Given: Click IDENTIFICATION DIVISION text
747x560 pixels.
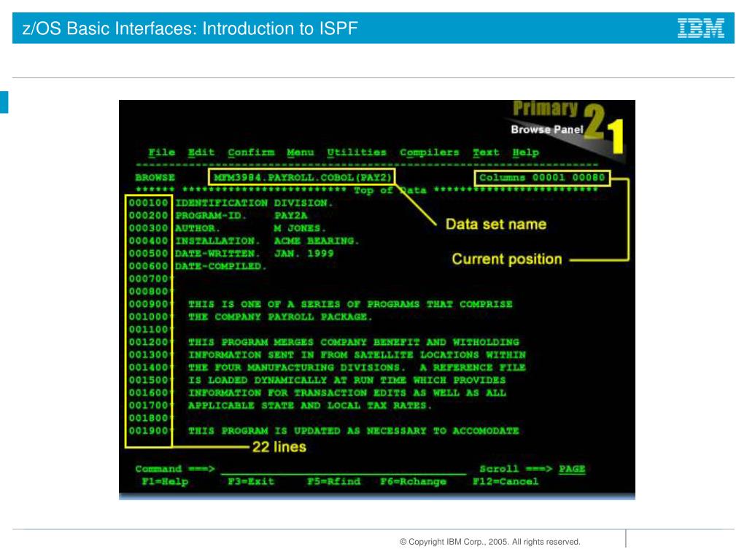Looking at the screenshot, I should coord(254,203).
